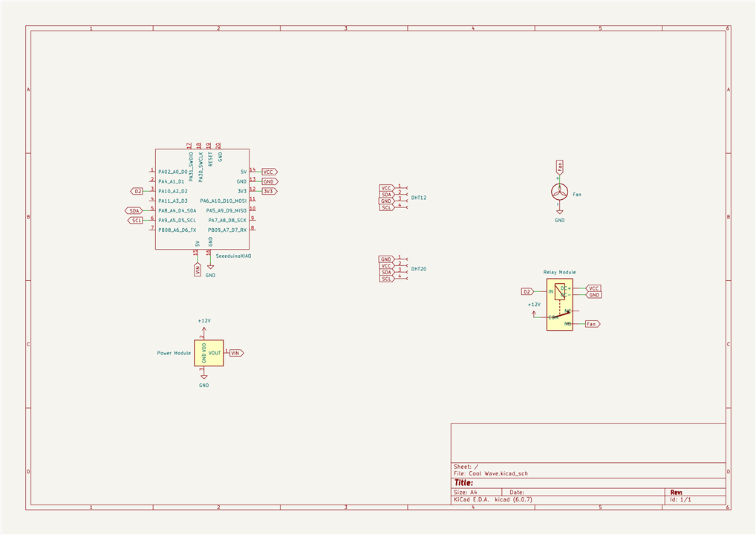Viewport: 756px width, 535px height.
Task: Click 'File: Cool Wave.kicad_sch' in title block
Action: pyautogui.click(x=490, y=473)
